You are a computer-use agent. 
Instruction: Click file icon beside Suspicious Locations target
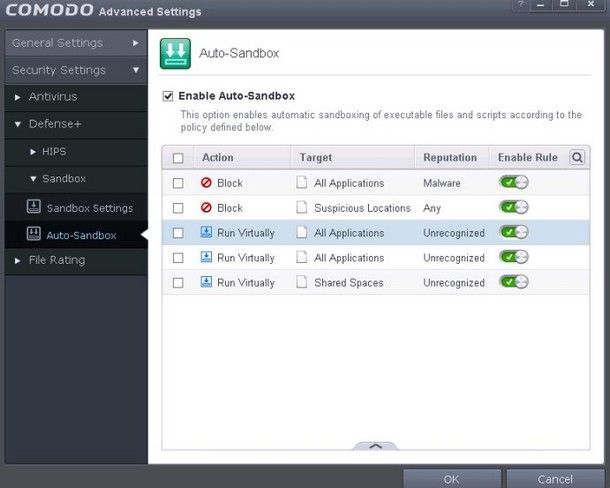pos(301,207)
